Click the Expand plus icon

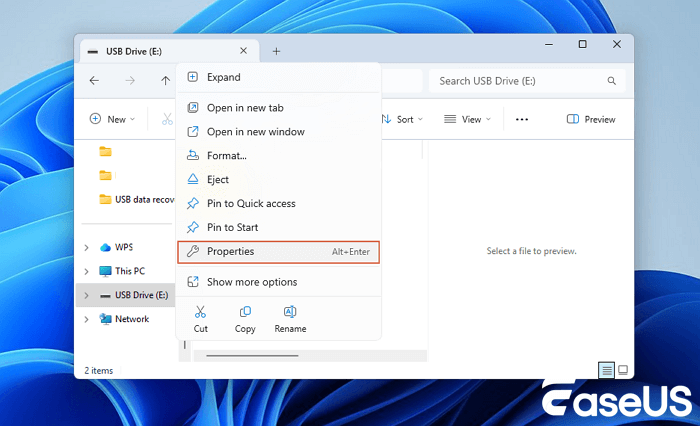pos(192,77)
